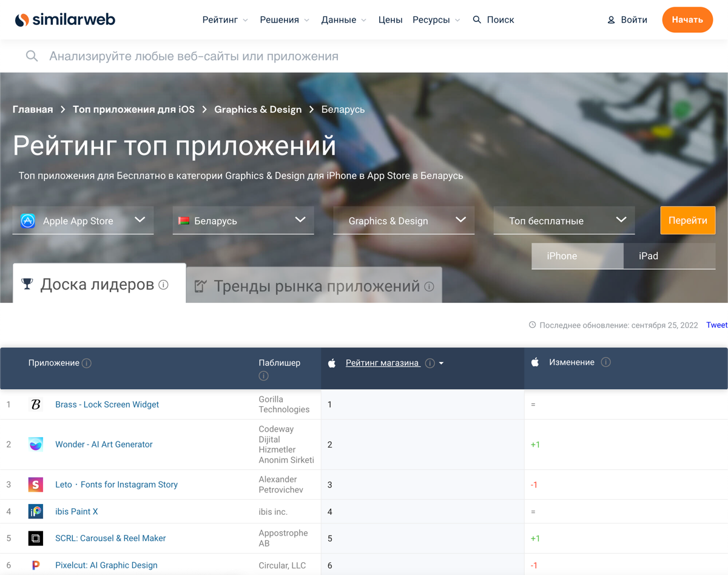Screen dimensions: 728x575
Task: Click the ibis Paint X app icon
Action: coord(35,511)
